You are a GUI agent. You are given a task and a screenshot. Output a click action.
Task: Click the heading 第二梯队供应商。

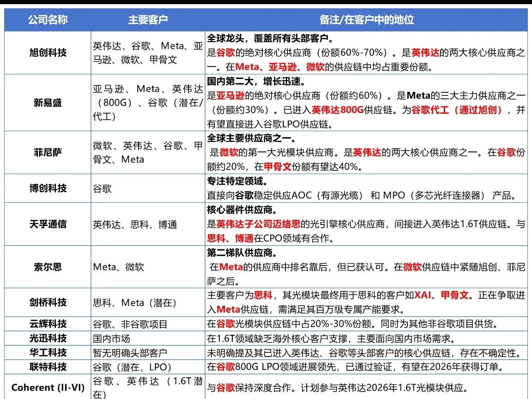[242, 253]
